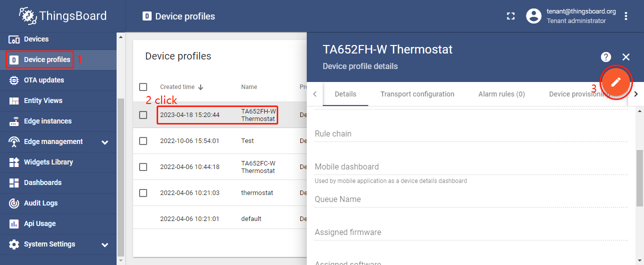
Task: Click the Device profiles sidebar icon
Action: point(14,60)
